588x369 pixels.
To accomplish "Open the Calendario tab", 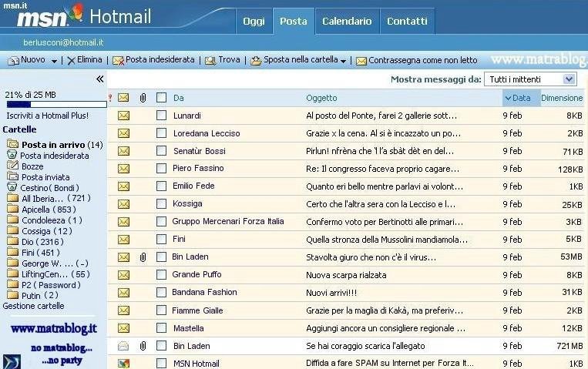I will tap(347, 22).
